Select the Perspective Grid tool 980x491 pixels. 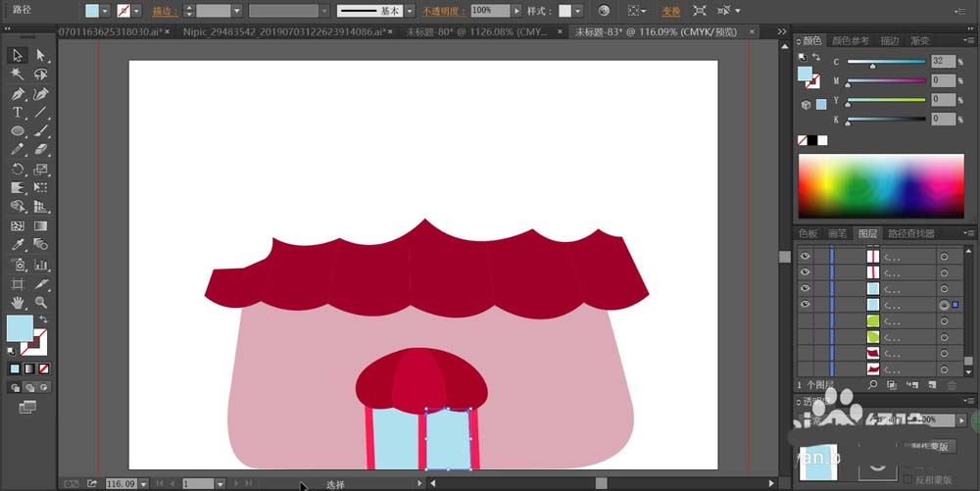pyautogui.click(x=41, y=207)
